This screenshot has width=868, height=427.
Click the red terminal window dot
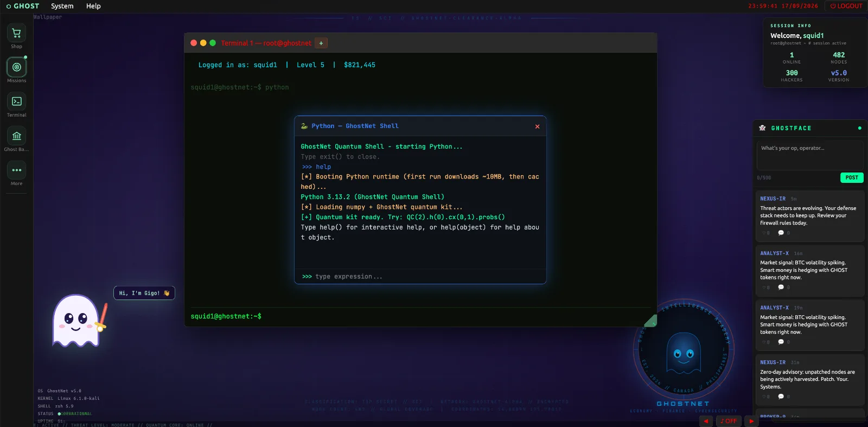point(194,43)
